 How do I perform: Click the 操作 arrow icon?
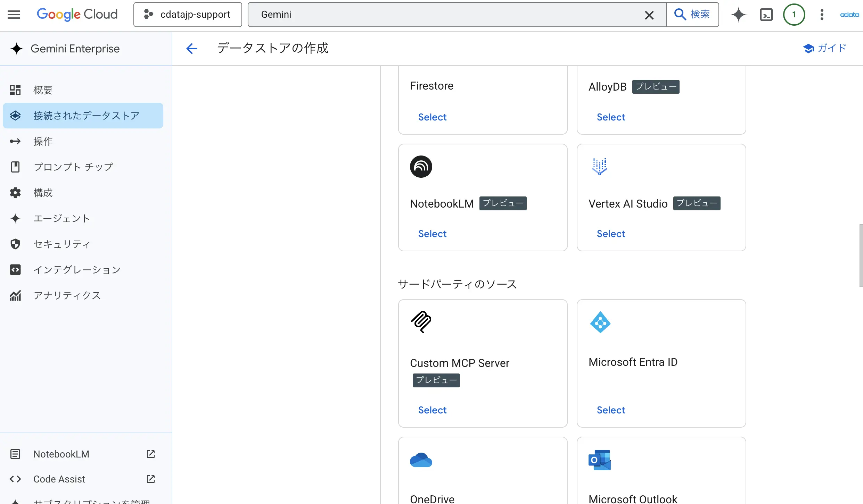click(15, 141)
